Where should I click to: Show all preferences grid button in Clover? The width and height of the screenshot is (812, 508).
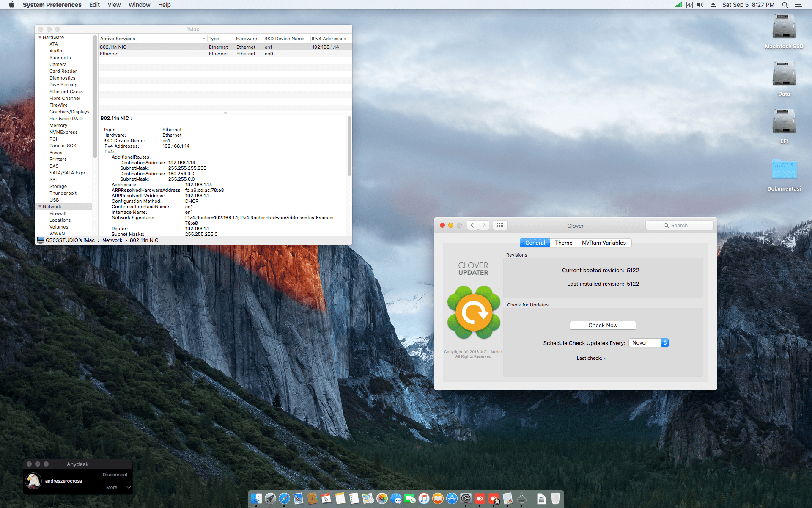500,225
